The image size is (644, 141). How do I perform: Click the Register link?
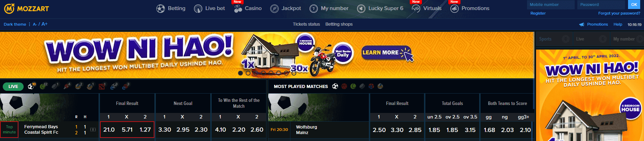(538, 13)
